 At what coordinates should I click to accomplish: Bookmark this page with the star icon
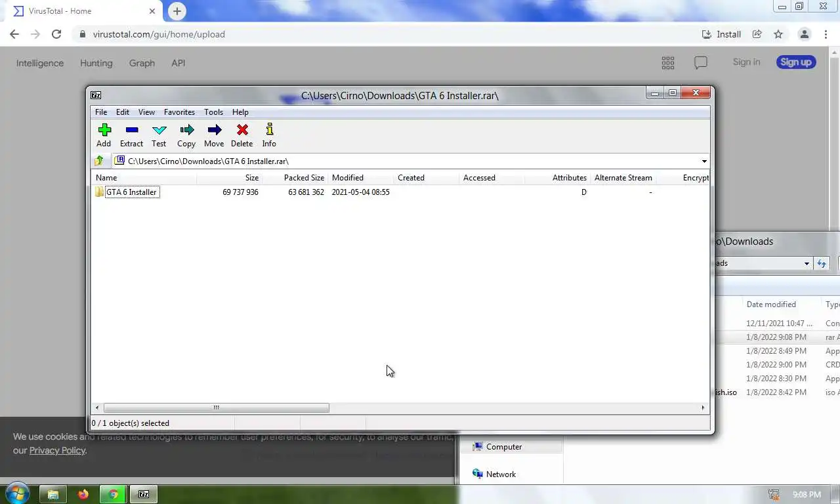[x=778, y=34]
